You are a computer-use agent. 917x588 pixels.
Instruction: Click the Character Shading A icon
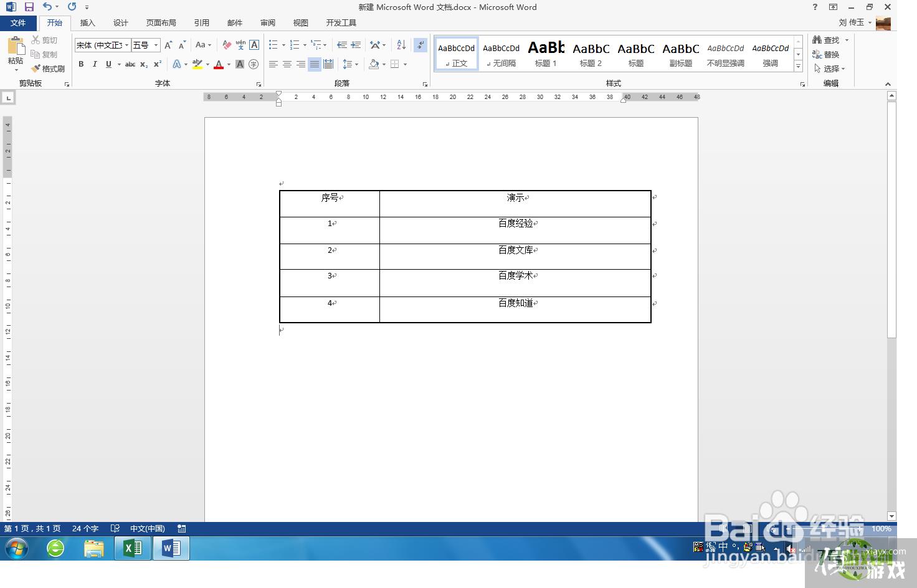point(240,64)
